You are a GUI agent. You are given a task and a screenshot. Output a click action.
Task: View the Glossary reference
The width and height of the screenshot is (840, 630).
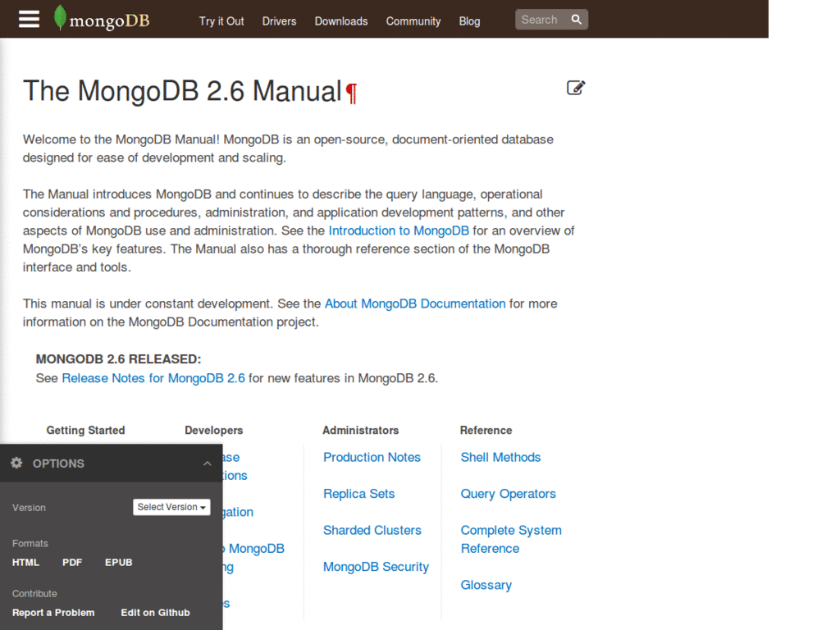486,584
